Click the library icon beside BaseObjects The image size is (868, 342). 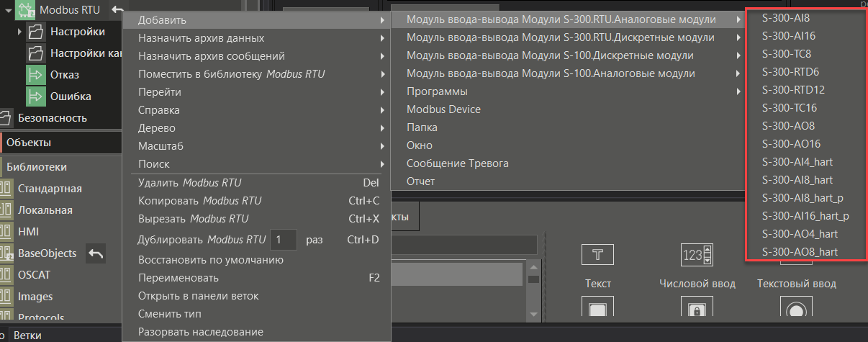pyautogui.click(x=5, y=253)
